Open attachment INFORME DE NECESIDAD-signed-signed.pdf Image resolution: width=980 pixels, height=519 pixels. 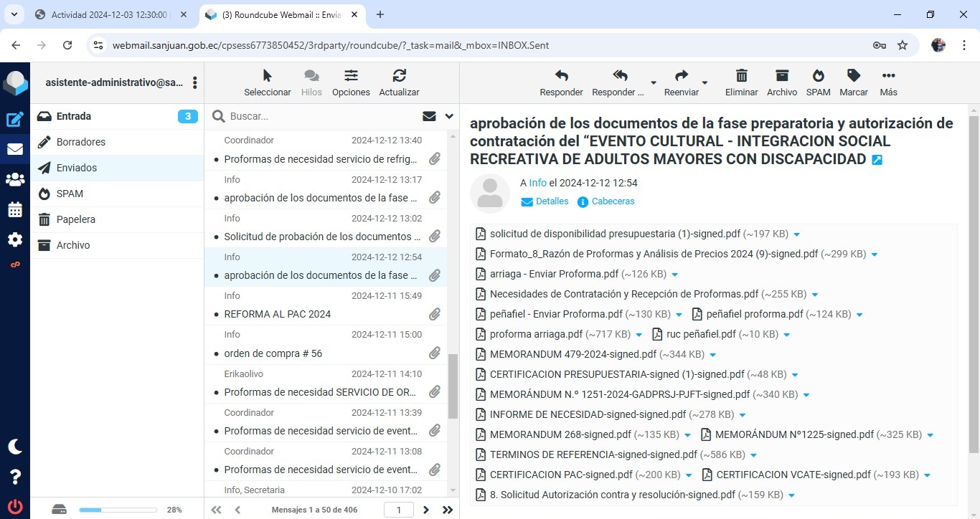[x=588, y=414]
